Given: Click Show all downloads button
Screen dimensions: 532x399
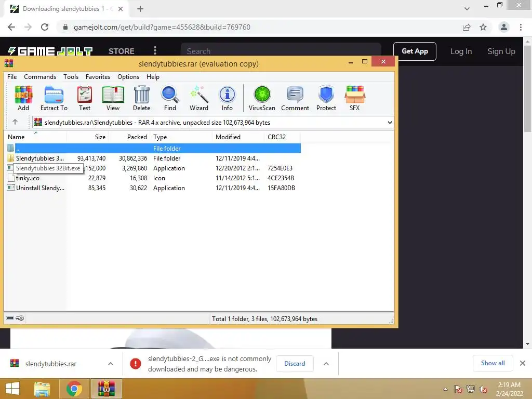Looking at the screenshot, I should pos(493,363).
